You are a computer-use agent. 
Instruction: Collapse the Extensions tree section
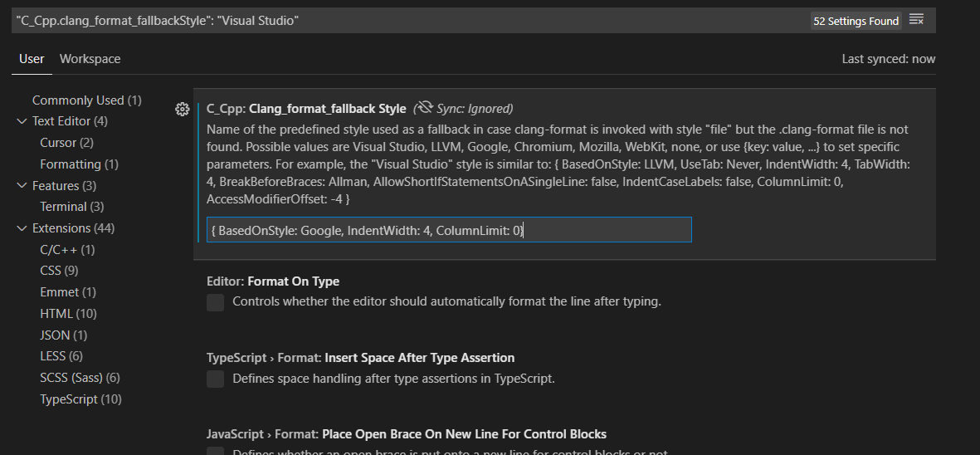click(22, 228)
